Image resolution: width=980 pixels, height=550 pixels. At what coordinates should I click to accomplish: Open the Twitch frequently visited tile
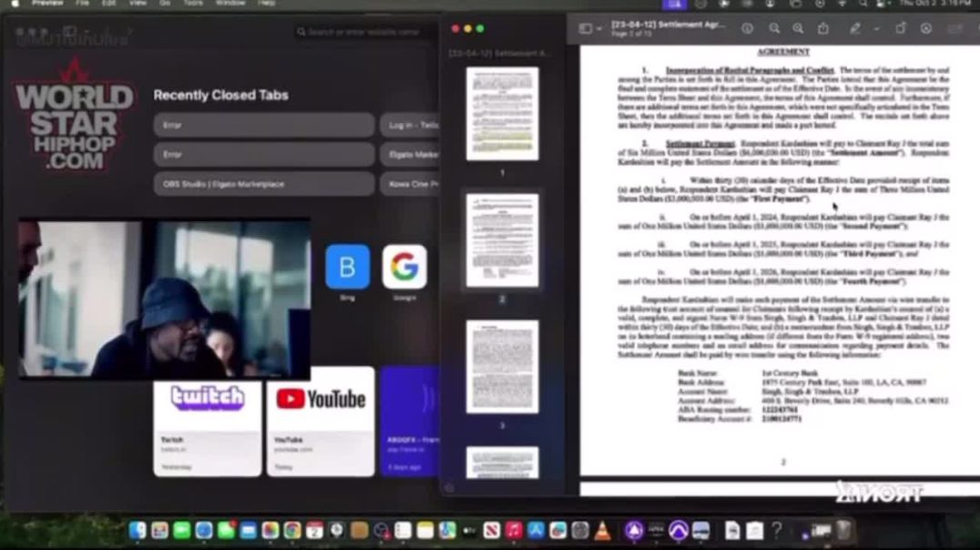tap(207, 421)
